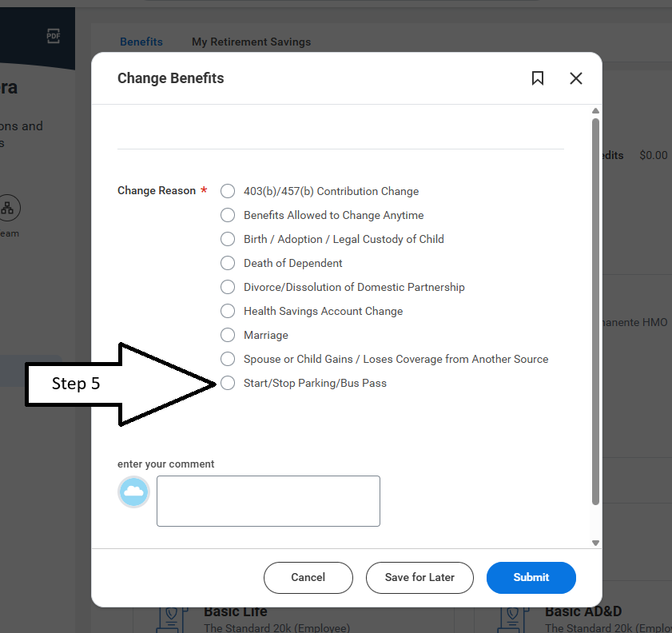The image size is (672, 633).
Task: Close the Change Benefits dialog
Action: point(575,78)
